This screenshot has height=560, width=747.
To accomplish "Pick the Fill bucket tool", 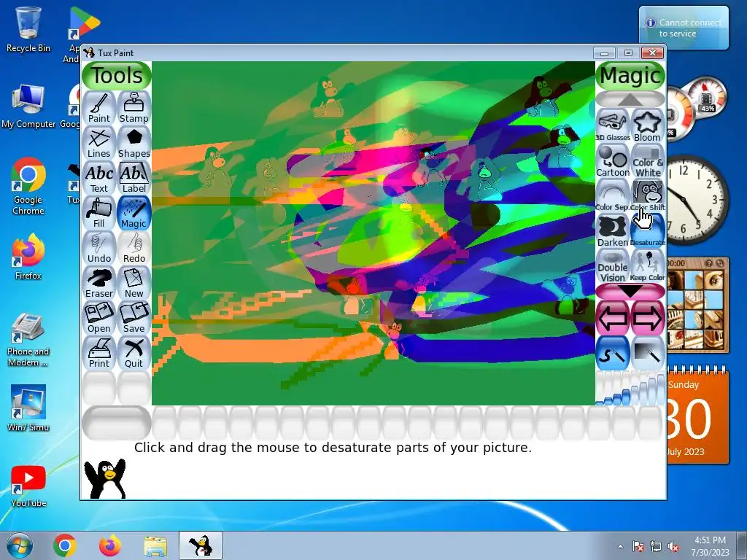I will tap(99, 213).
